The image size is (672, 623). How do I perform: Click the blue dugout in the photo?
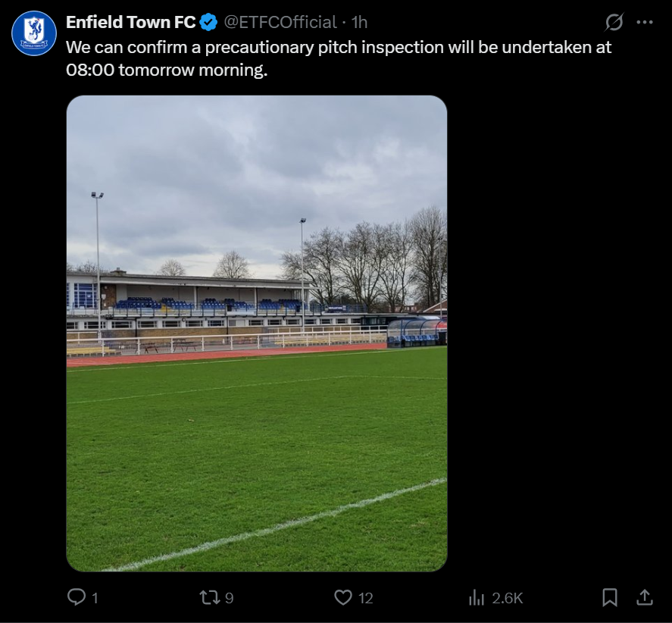[415, 333]
